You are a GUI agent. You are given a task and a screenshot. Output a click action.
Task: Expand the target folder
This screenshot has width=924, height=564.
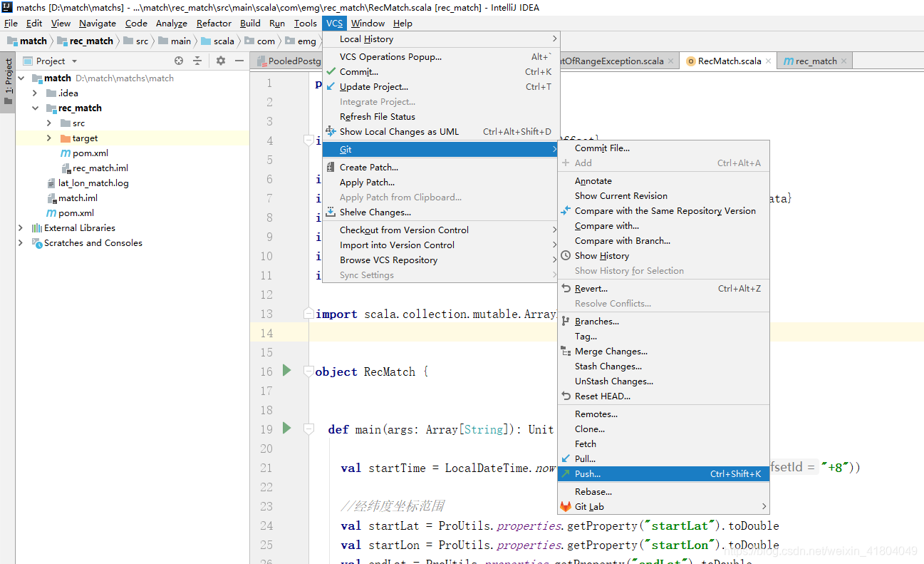[x=49, y=138]
